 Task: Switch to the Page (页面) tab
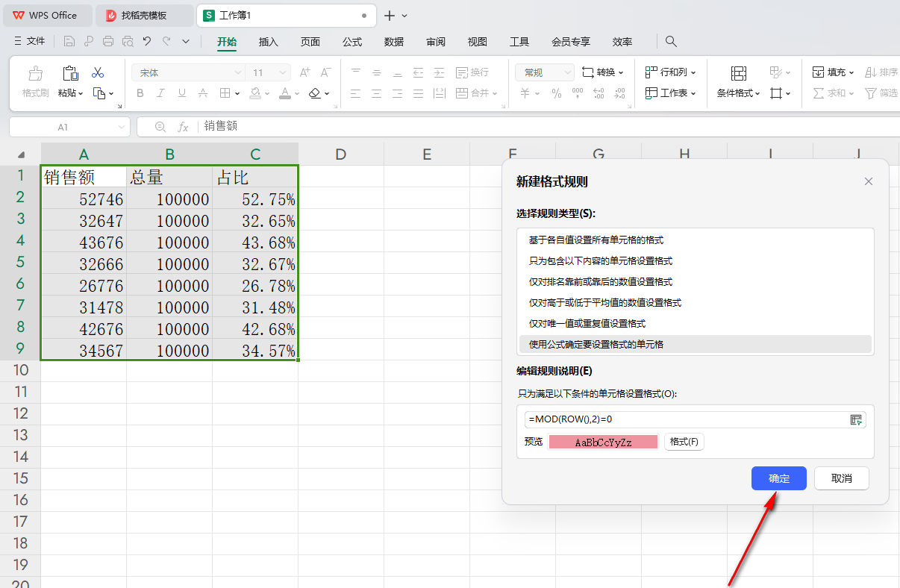(x=310, y=42)
